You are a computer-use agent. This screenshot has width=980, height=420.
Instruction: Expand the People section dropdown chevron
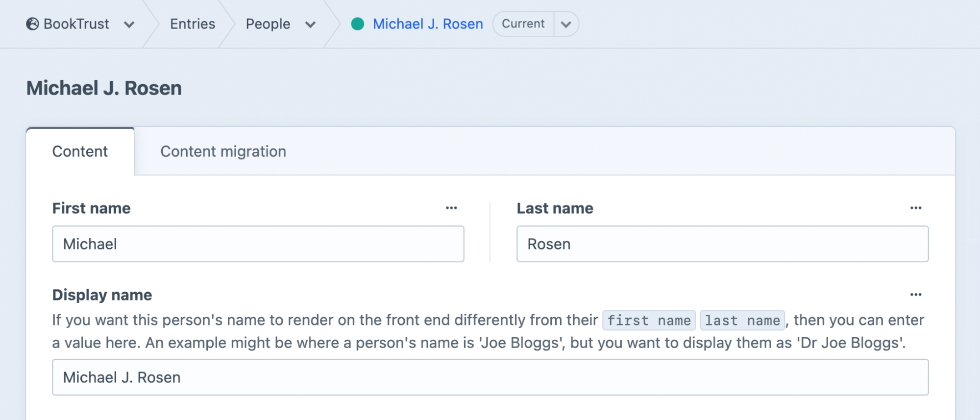point(310,24)
